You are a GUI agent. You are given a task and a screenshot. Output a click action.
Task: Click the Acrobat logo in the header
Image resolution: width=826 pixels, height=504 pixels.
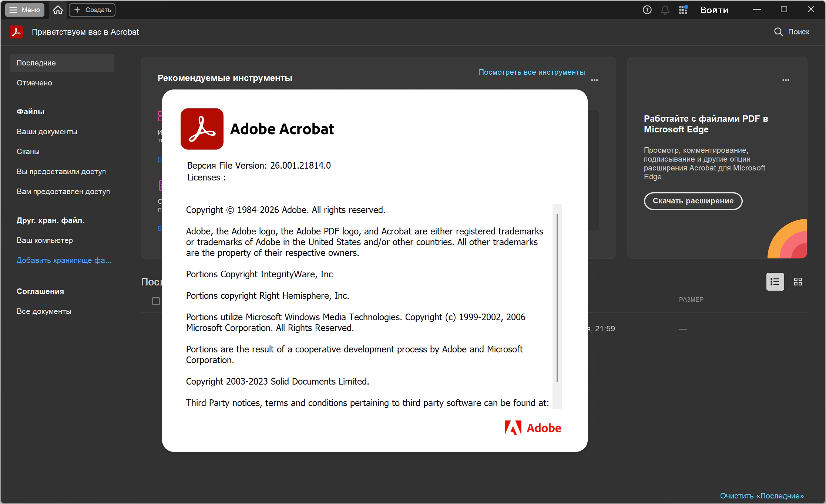[x=16, y=32]
